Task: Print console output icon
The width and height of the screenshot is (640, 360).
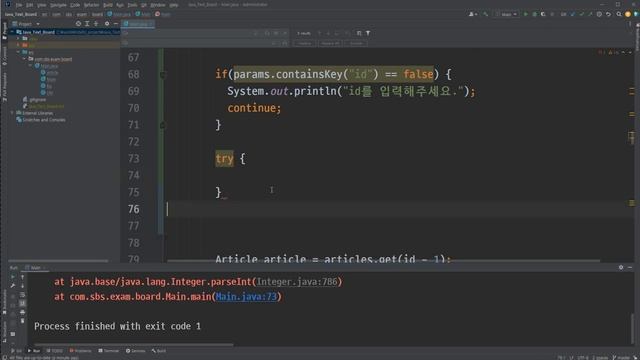Action: tap(22, 312)
